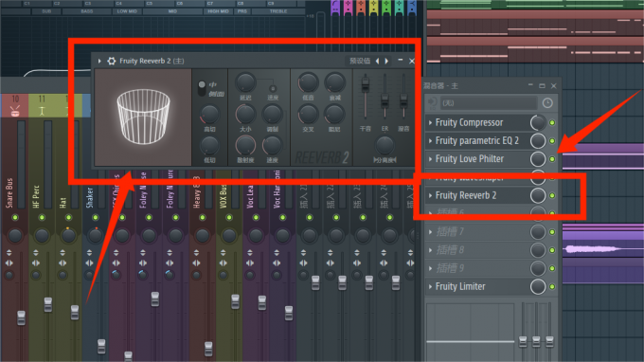The height and width of the screenshot is (362, 644).
Task: Click the Shaker track pan knob
Action: [96, 235]
